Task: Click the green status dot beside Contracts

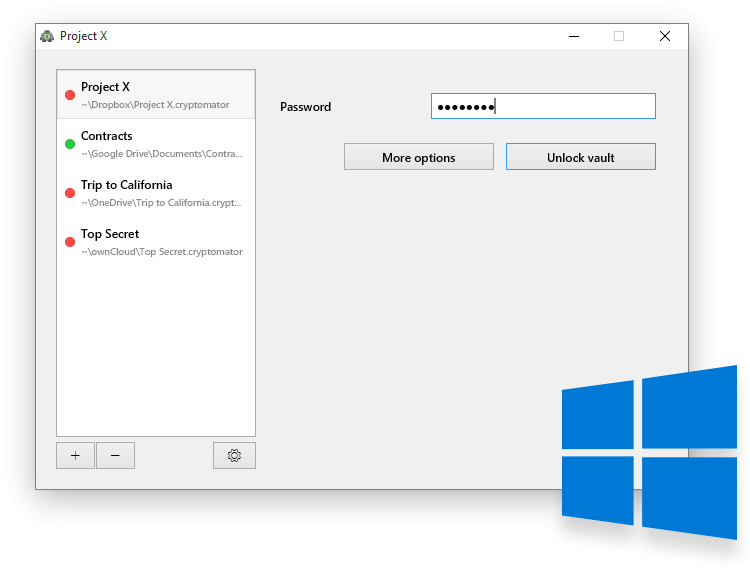Action: (x=70, y=144)
